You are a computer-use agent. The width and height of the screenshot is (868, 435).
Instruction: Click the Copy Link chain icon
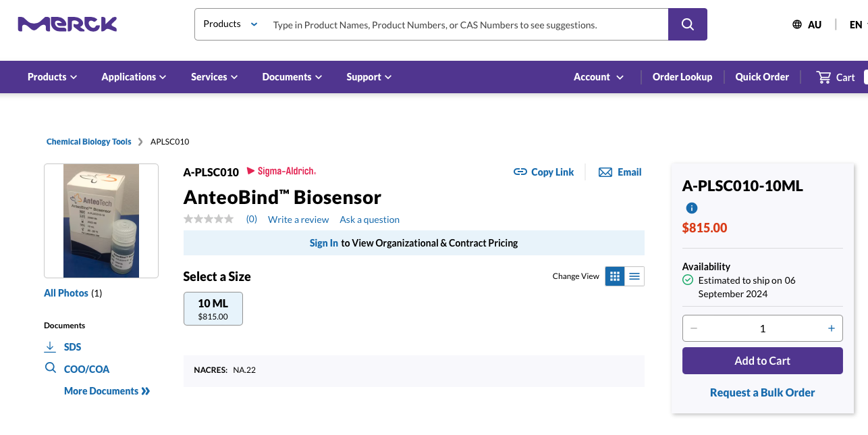[520, 172]
